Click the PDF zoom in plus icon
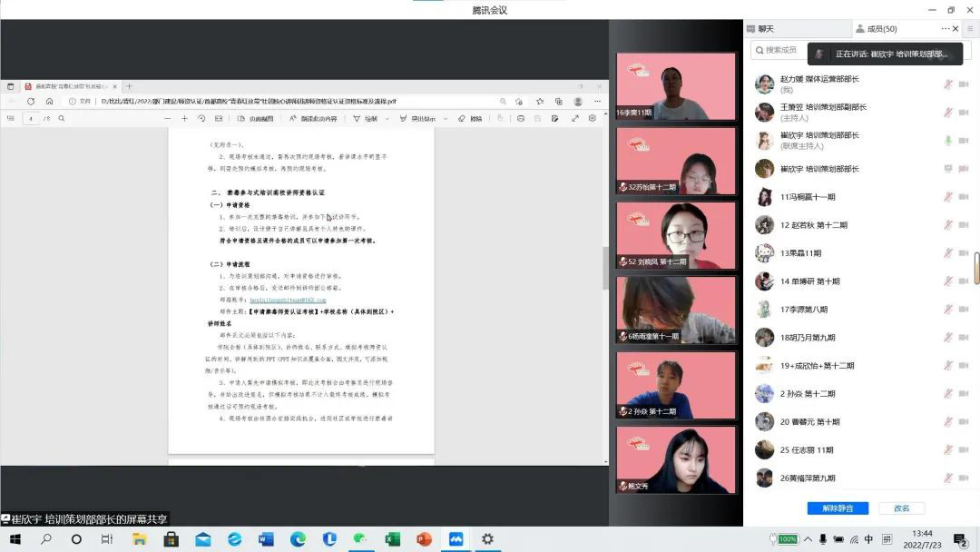Image resolution: width=980 pixels, height=552 pixels. (x=184, y=118)
